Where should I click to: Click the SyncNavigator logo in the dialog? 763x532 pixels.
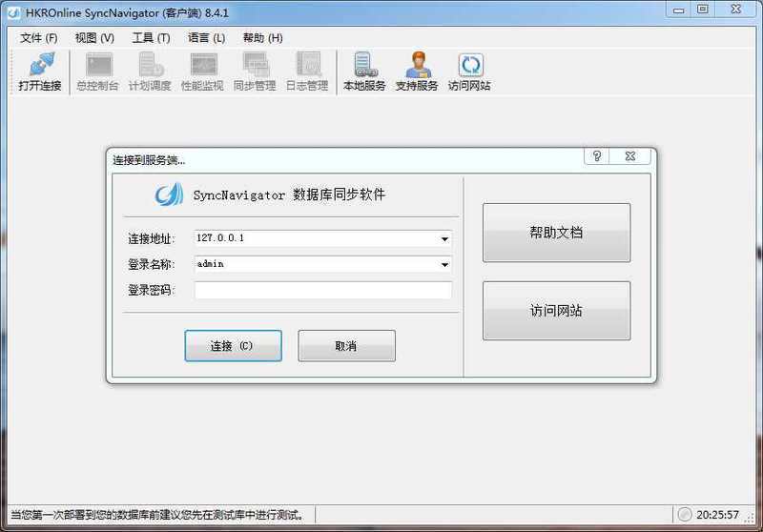169,194
